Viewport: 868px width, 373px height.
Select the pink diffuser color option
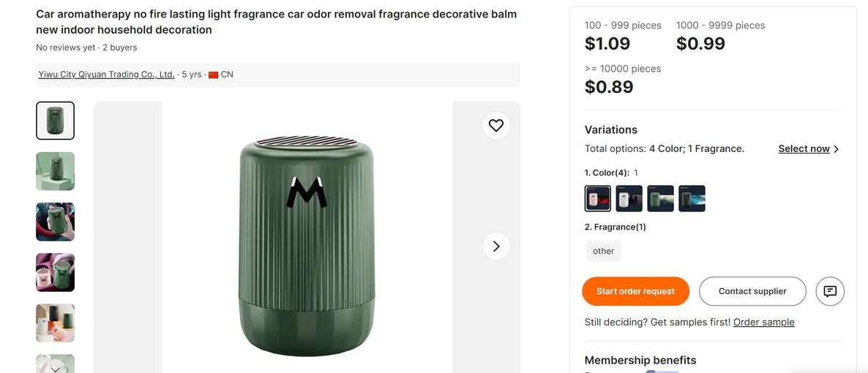(x=598, y=198)
